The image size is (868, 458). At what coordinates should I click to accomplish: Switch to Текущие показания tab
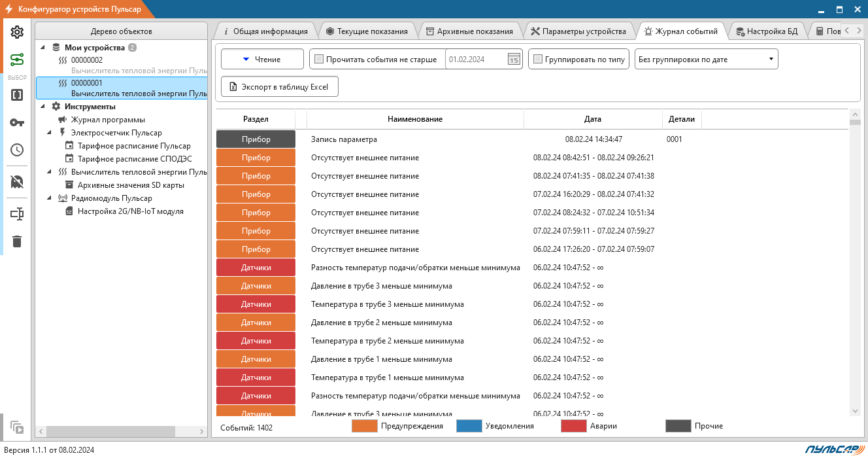pos(367,31)
